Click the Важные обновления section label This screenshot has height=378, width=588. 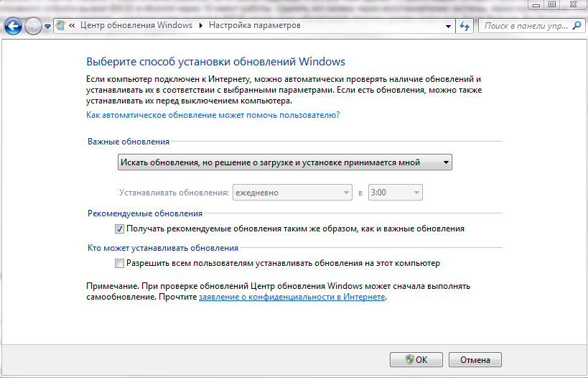[x=129, y=142]
